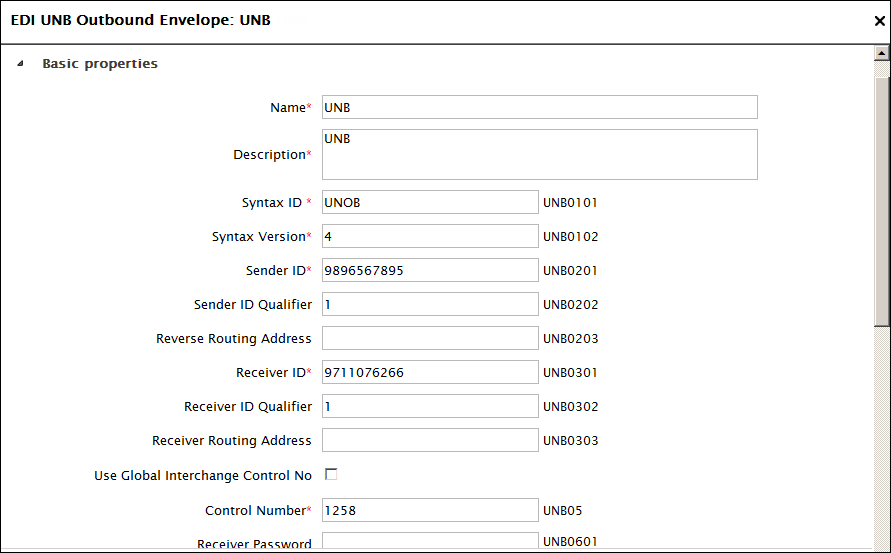891x553 pixels.
Task: Select the Syntax ID field containing UNOB
Action: pyautogui.click(x=430, y=203)
